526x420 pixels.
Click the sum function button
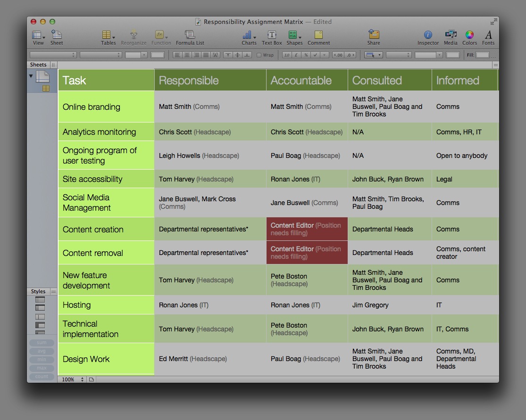click(42, 343)
